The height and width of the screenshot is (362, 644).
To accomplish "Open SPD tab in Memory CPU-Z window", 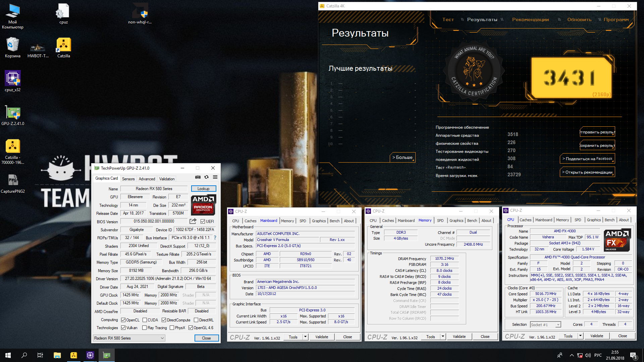I will [440, 220].
